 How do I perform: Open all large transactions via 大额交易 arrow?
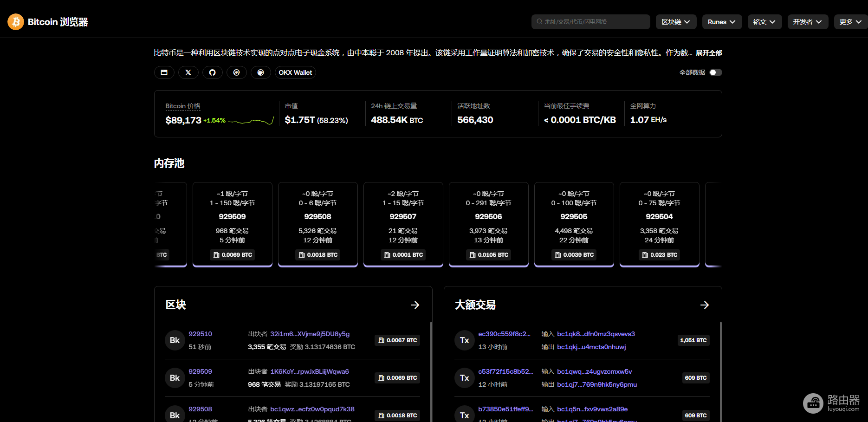[705, 305]
